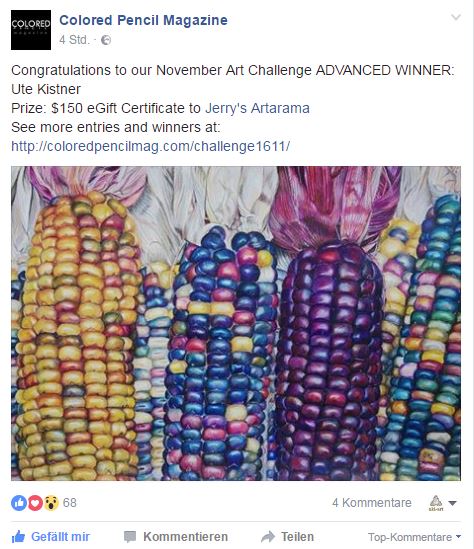Image resolution: width=474 pixels, height=549 pixels.
Task: Open the Colored Pencil Magazine page name link
Action: (143, 20)
